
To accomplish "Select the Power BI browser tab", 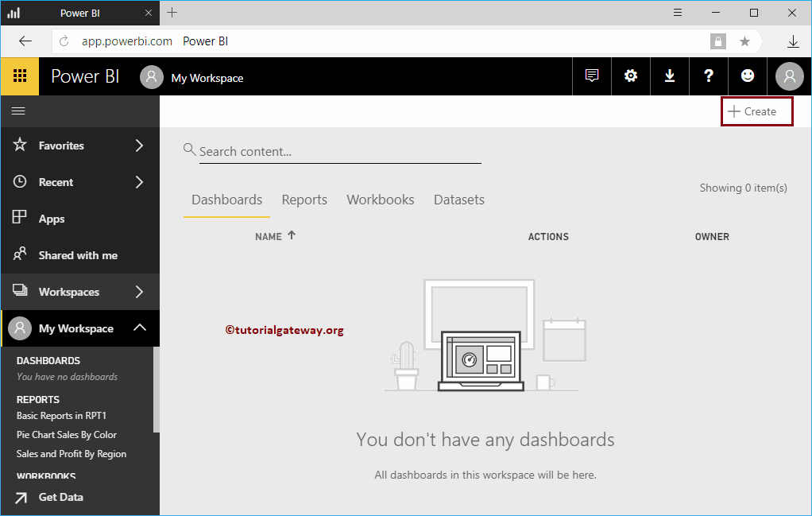I will 80,13.
